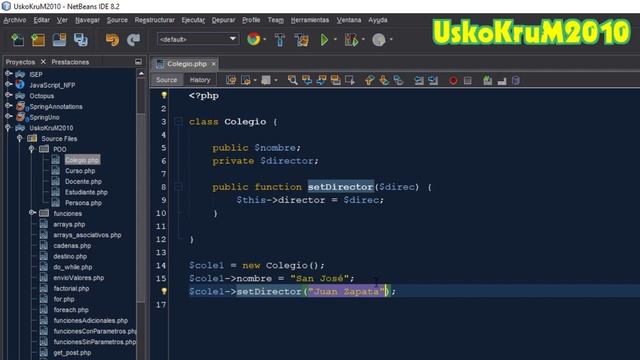Open the Debug Project dropdown arrow
This screenshot has width=640, height=360.
(x=363, y=40)
